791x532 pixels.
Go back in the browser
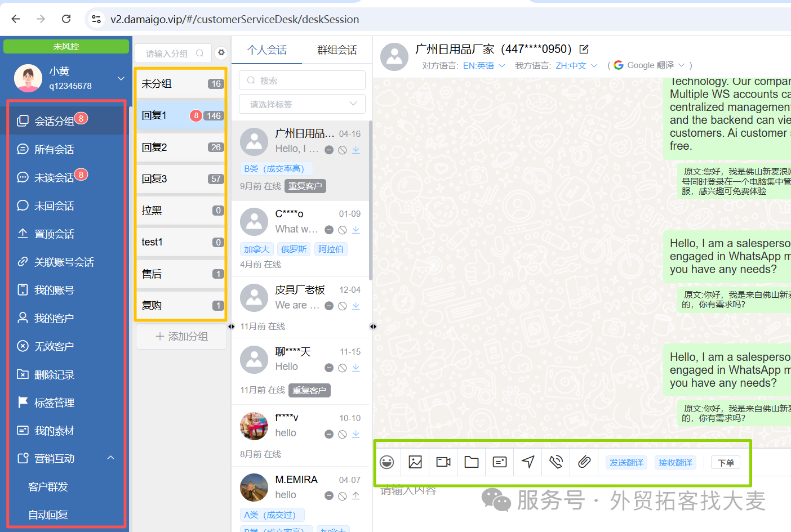(16, 19)
